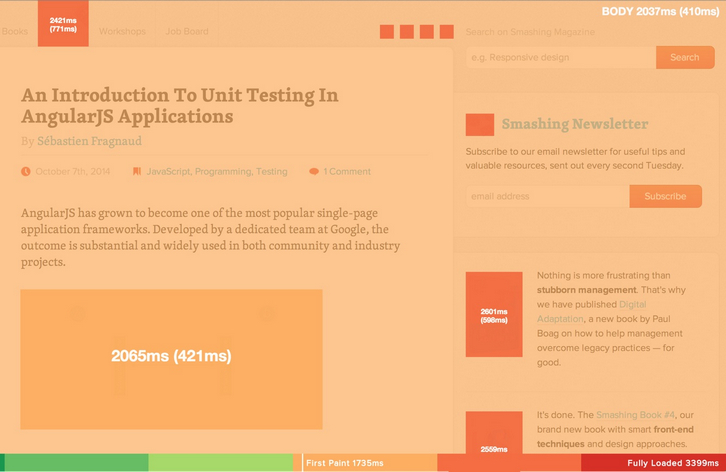Follow the Smashing Book #4 link
This screenshot has width=726, height=472.
pos(632,414)
